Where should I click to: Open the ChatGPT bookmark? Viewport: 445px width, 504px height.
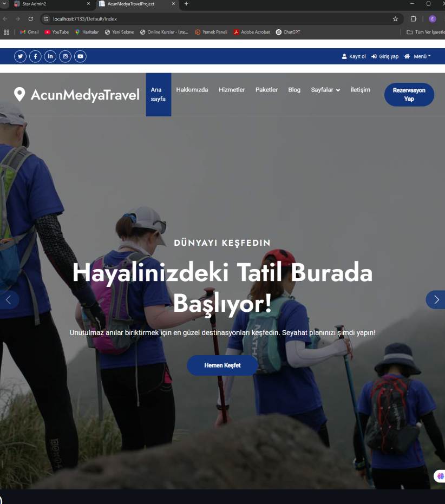point(288,32)
